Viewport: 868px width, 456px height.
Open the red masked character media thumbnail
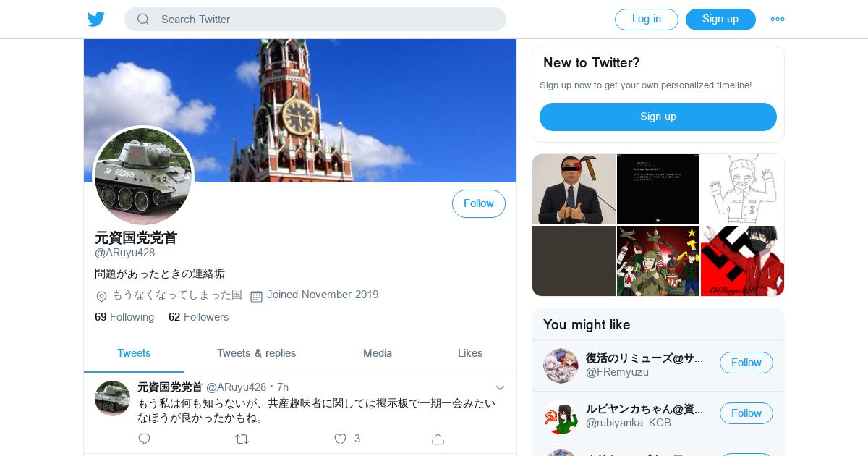click(x=742, y=261)
